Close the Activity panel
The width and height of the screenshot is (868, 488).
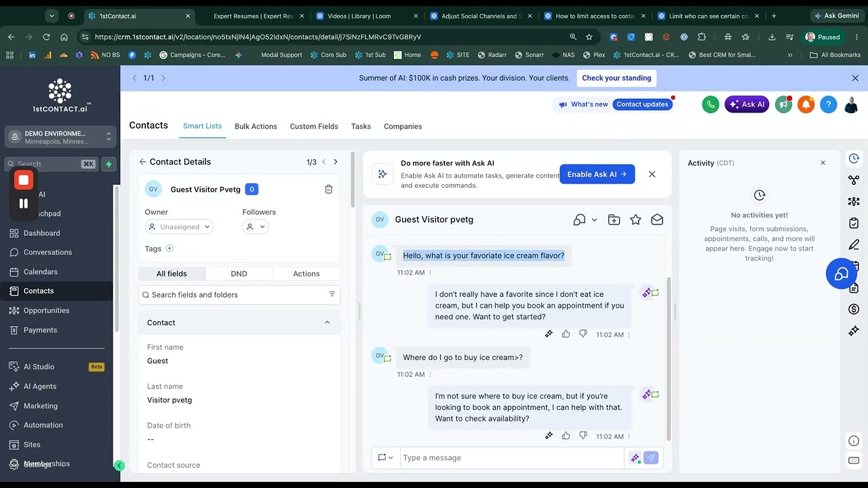pyautogui.click(x=823, y=163)
